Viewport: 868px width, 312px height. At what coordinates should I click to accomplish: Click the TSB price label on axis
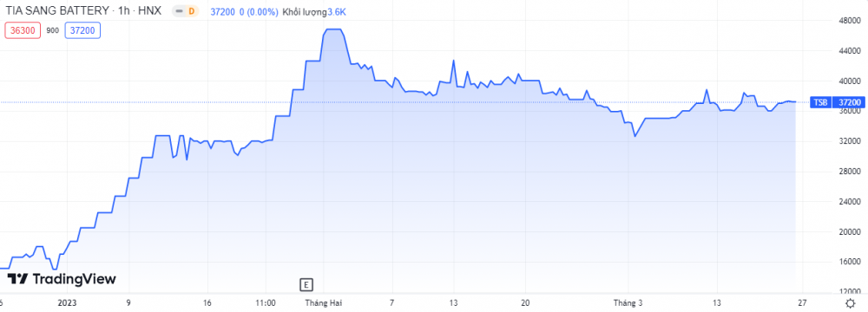(x=820, y=102)
